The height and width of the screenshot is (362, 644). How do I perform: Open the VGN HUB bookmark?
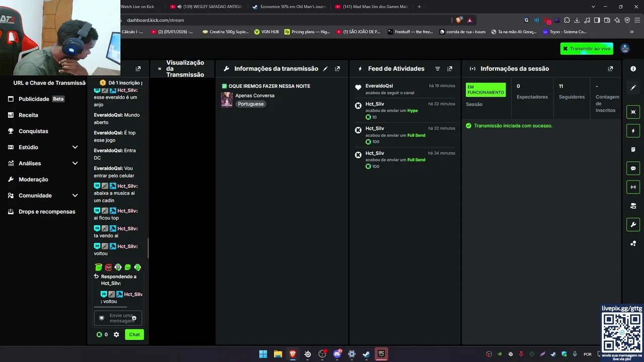pos(267,32)
